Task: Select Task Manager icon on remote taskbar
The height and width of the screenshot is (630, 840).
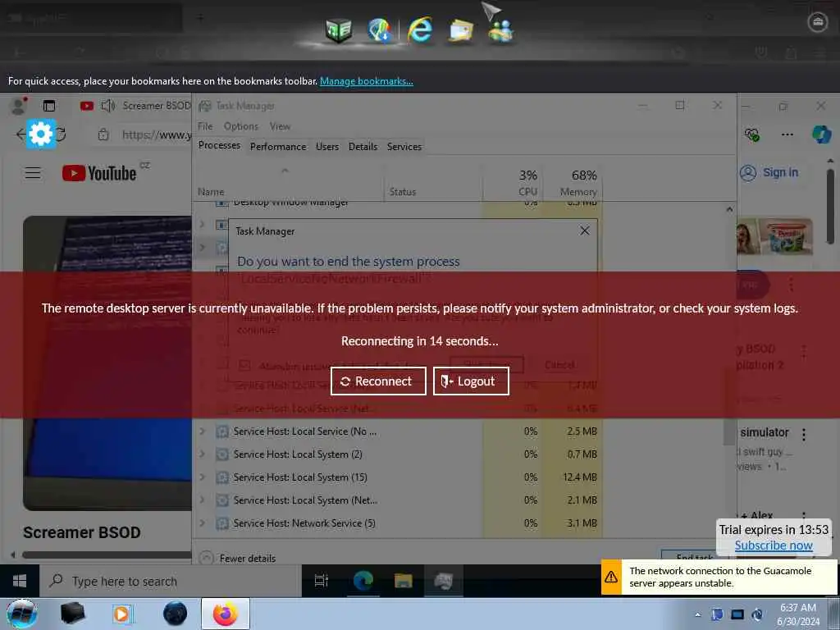Action: 444,581
